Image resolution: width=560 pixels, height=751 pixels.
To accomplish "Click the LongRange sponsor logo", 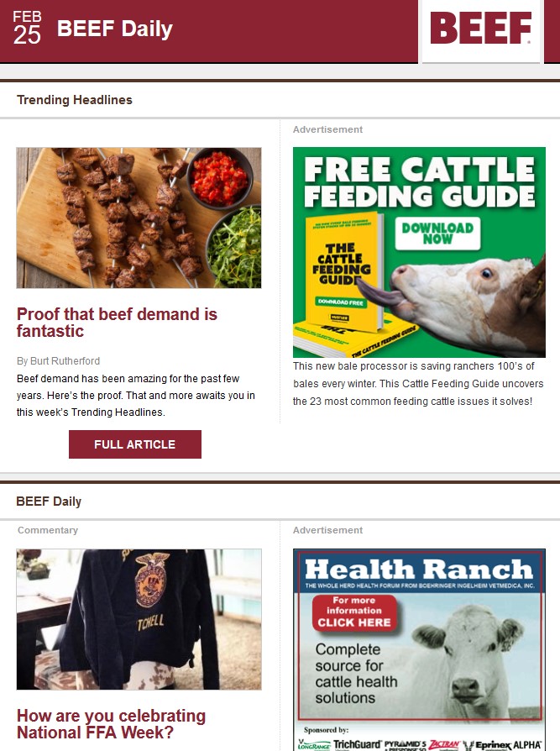I will (x=313, y=745).
